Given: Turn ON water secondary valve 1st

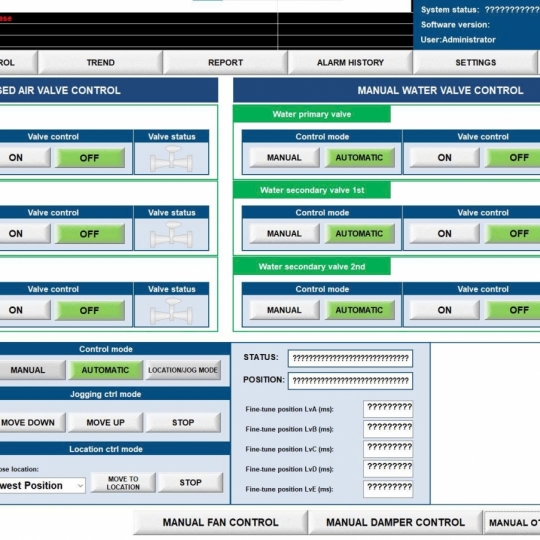Looking at the screenshot, I should (x=444, y=234).
